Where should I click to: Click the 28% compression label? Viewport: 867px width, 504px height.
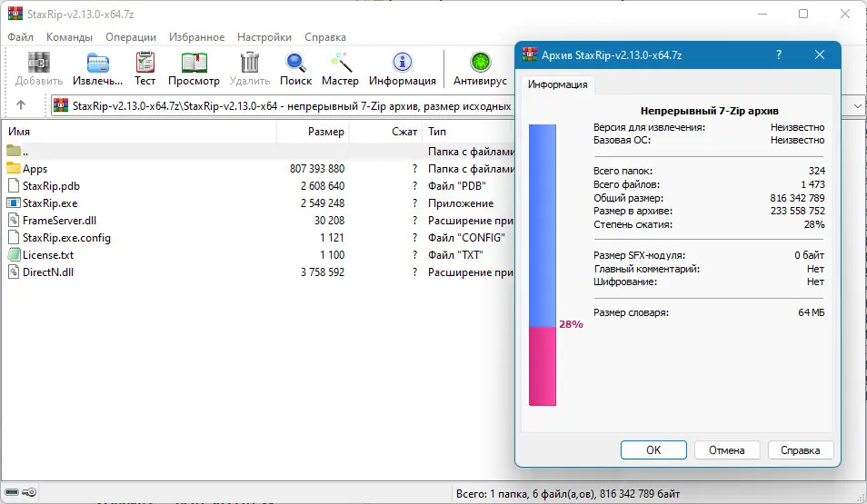(x=571, y=324)
